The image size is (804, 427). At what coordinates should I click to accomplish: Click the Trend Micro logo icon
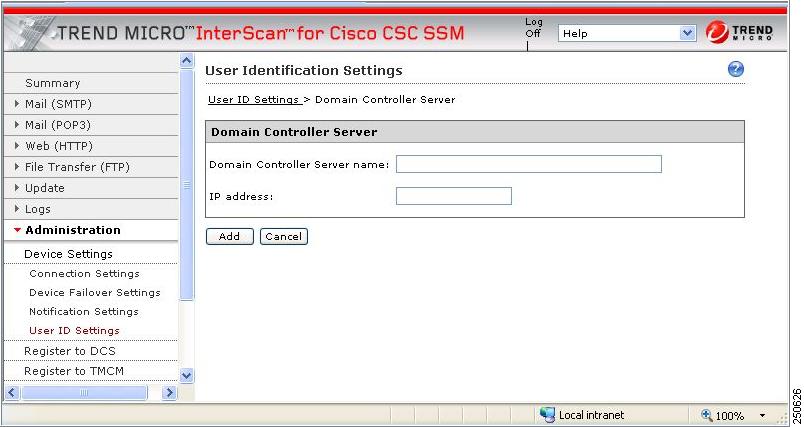coord(716,32)
